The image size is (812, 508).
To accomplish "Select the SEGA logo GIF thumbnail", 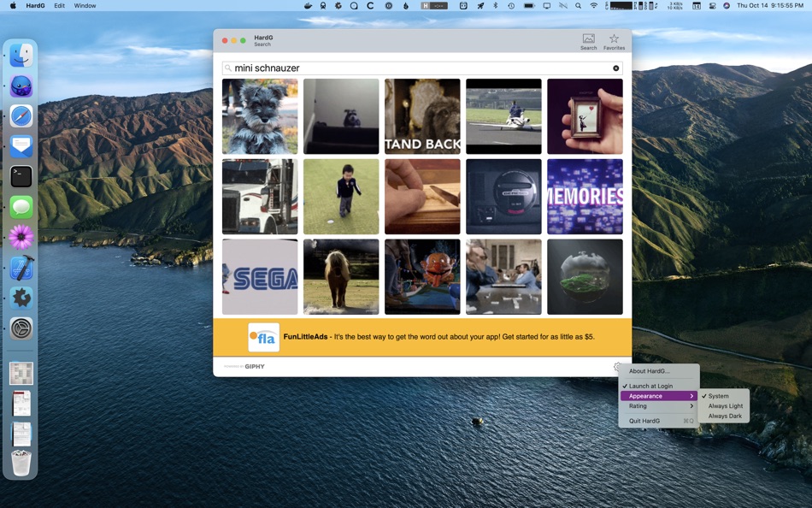I will [260, 277].
